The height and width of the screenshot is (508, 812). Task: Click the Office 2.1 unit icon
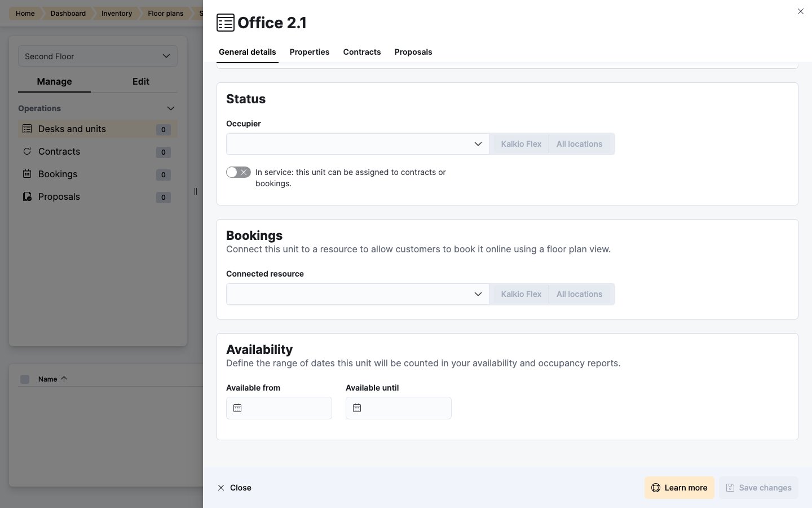point(226,23)
